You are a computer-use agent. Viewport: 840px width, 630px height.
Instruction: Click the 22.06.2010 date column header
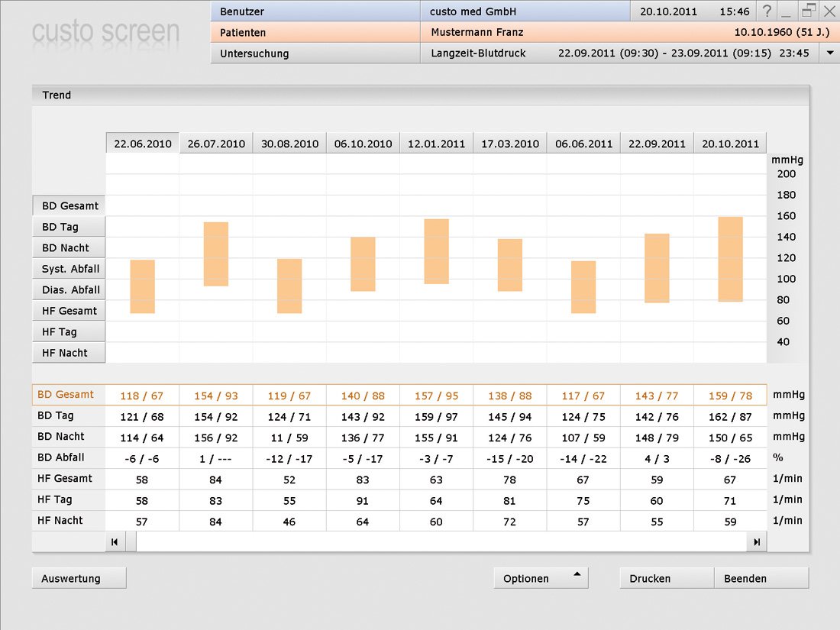142,144
